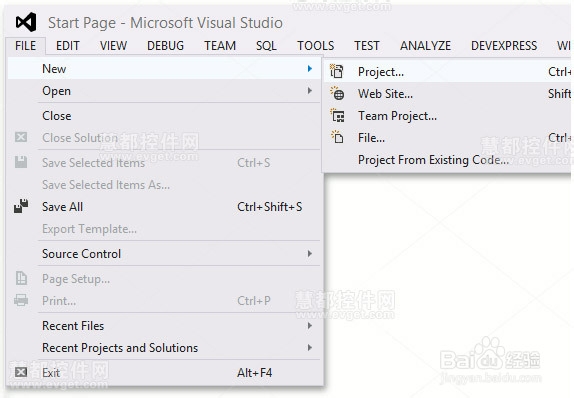
Task: Open the SQL menu
Action: [266, 46]
